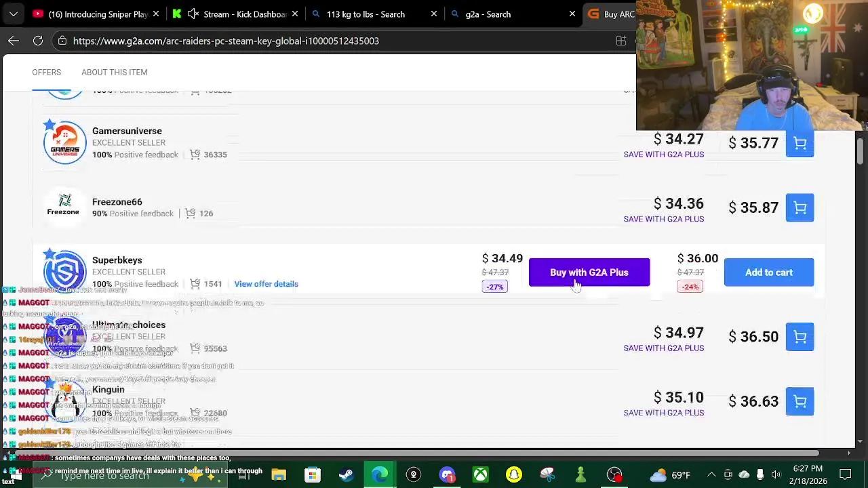Buy Superbkeys offer with G2A Plus
Viewport: 868px width, 488px height.
589,272
